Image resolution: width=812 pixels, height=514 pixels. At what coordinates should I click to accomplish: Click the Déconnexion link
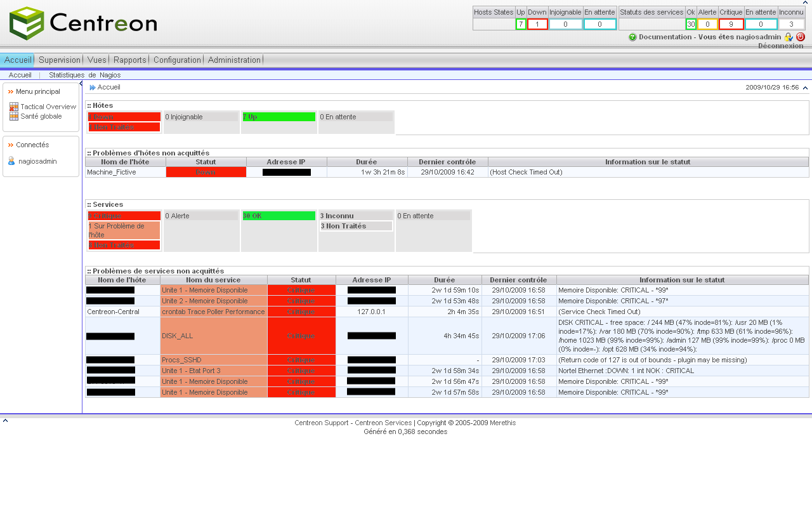(780, 46)
